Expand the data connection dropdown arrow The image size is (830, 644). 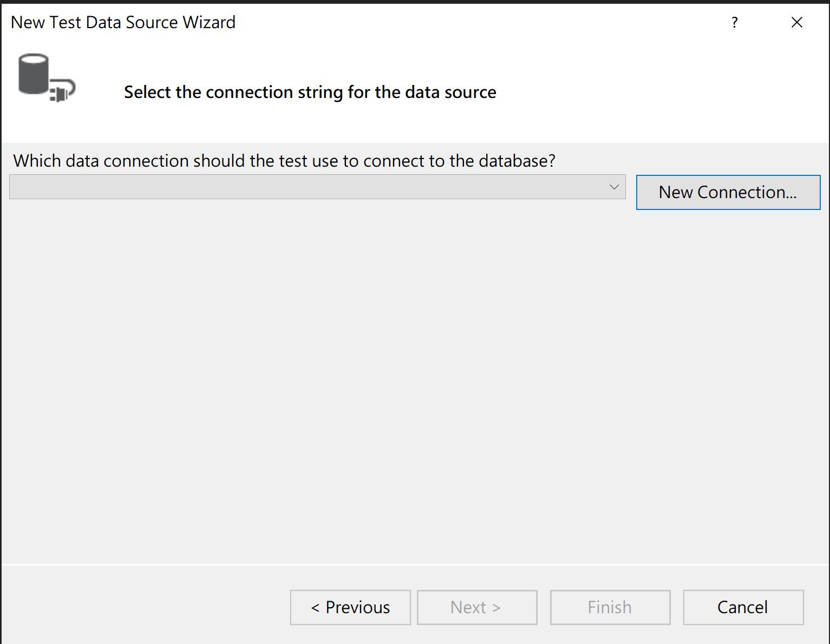point(614,187)
